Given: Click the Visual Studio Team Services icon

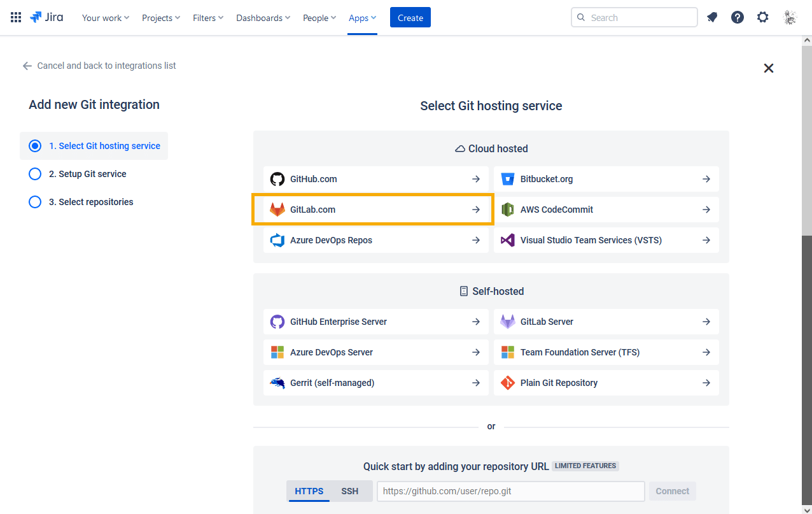Looking at the screenshot, I should (507, 240).
